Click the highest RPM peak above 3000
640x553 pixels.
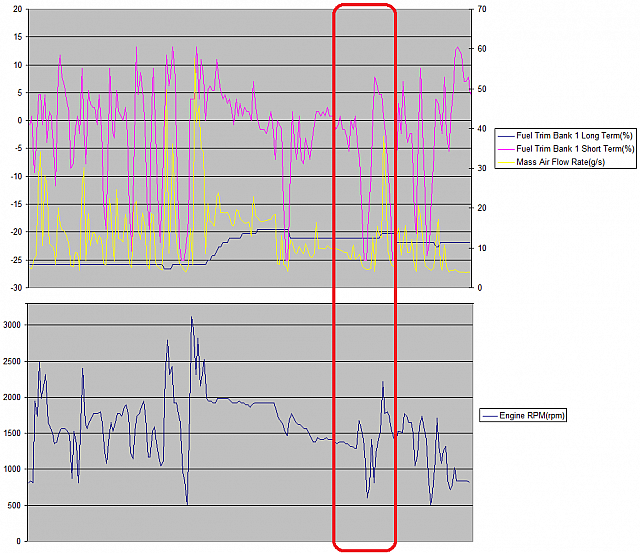[191, 318]
